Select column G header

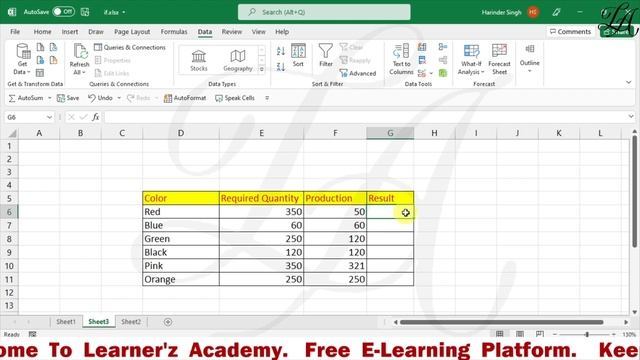pyautogui.click(x=390, y=133)
